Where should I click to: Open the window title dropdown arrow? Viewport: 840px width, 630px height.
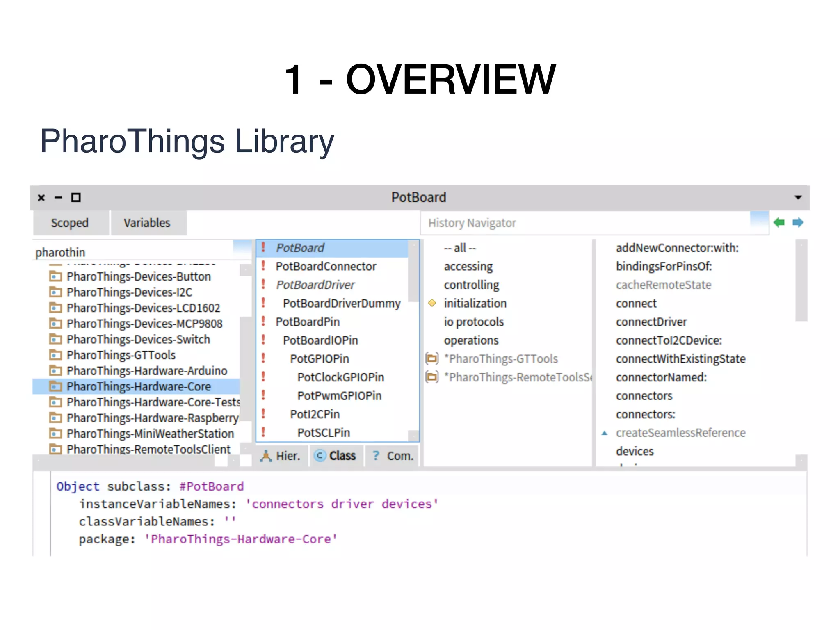[798, 197]
